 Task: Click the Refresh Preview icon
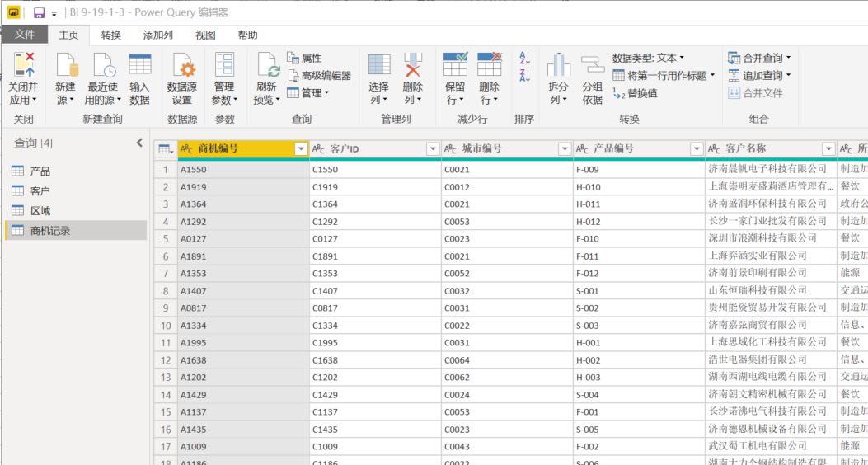(x=266, y=66)
